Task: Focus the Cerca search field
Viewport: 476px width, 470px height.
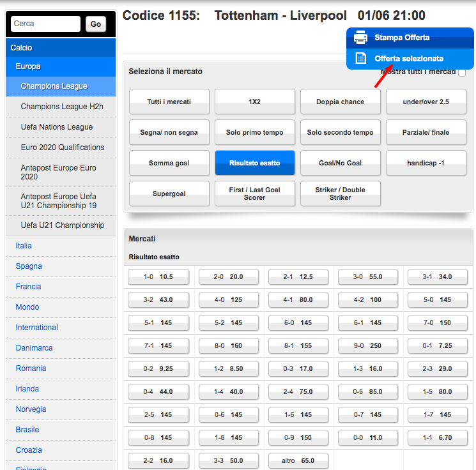Action: pyautogui.click(x=46, y=24)
